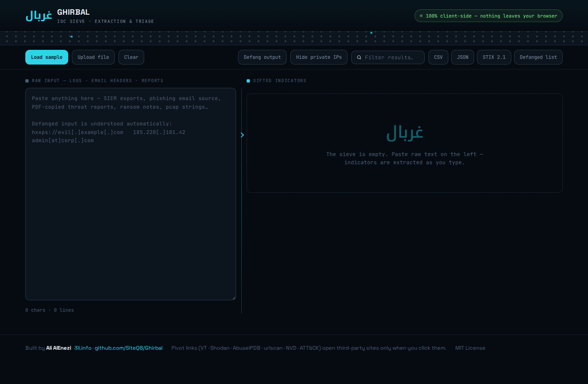
Task: Click the '0 chars · 0 lines' counter
Action: (x=49, y=310)
